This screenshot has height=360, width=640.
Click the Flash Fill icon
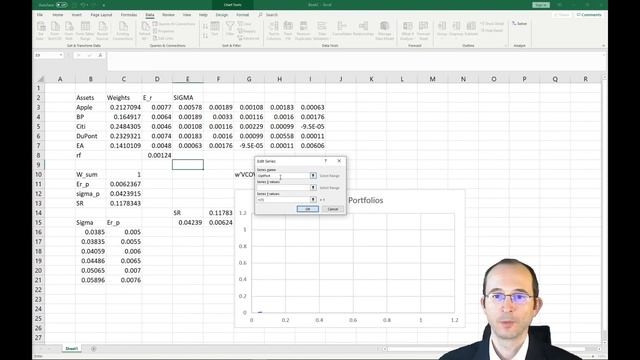(x=288, y=31)
